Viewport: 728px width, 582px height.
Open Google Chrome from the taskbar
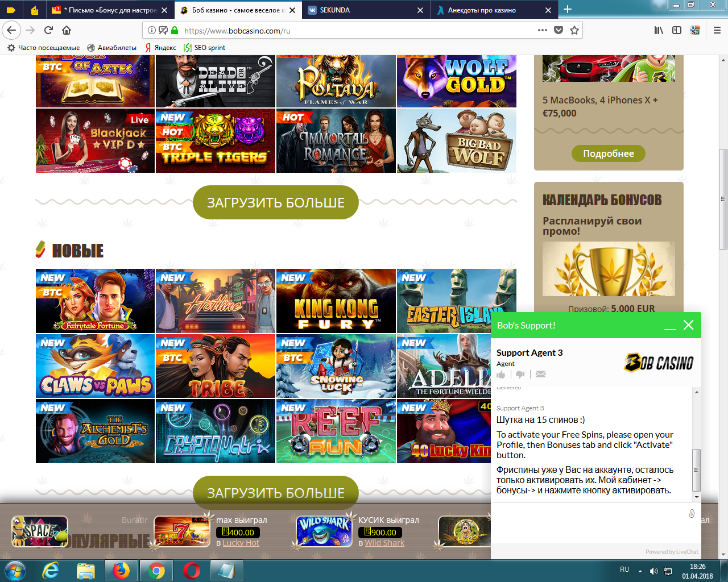(156, 570)
